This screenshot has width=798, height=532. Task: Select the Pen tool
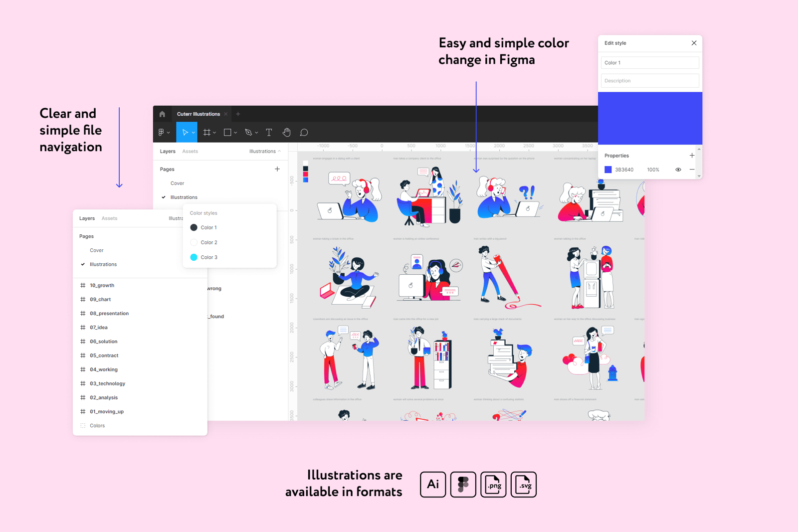pos(248,133)
